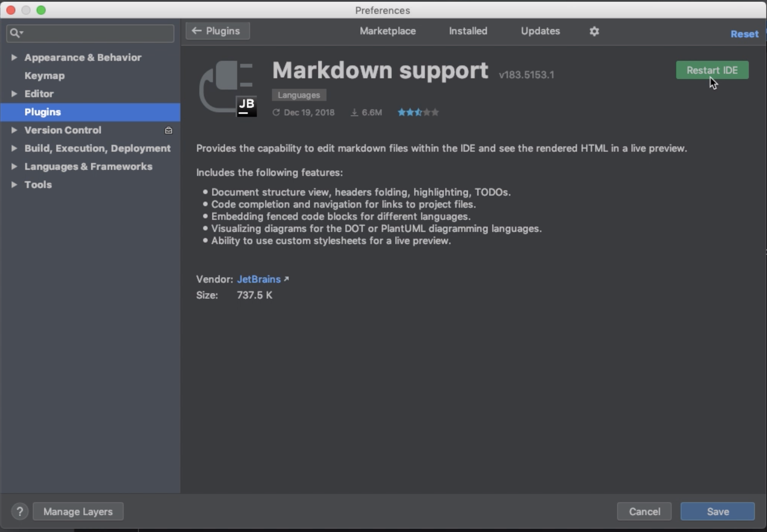Click the Languages tag label
The width and height of the screenshot is (767, 532).
point(299,95)
